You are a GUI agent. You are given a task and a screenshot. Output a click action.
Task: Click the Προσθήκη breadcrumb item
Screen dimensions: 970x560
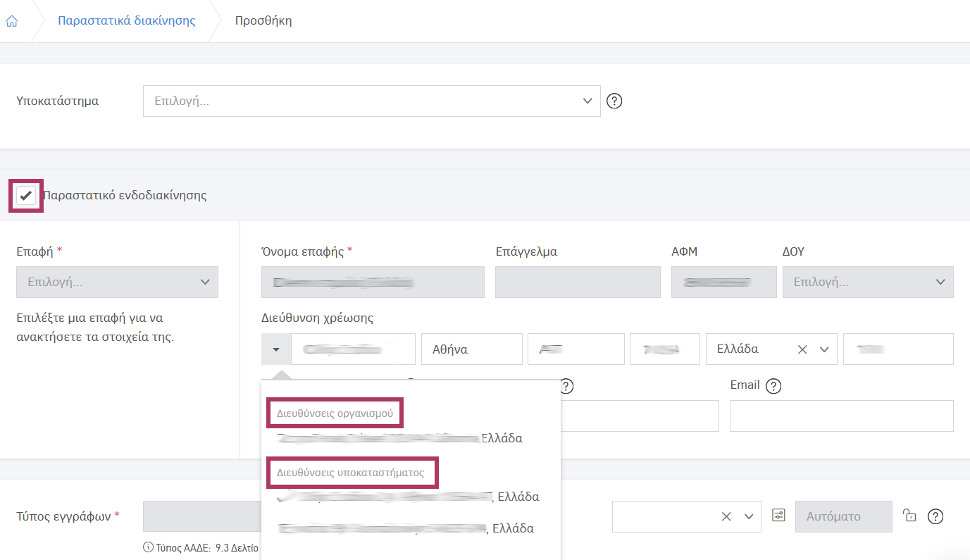tap(263, 20)
